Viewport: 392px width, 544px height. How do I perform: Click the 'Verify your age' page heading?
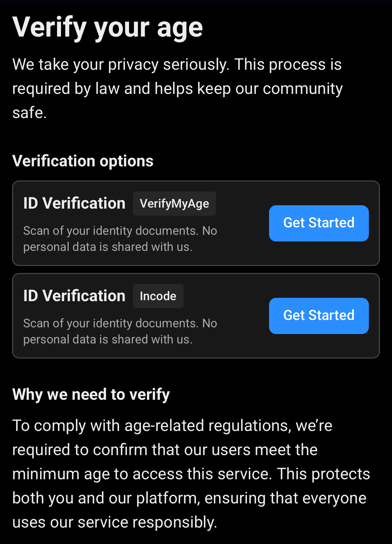[x=108, y=28]
